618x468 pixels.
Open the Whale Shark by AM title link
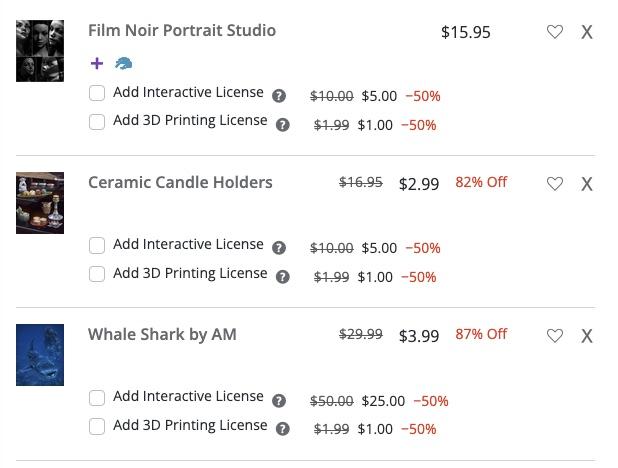tap(162, 334)
